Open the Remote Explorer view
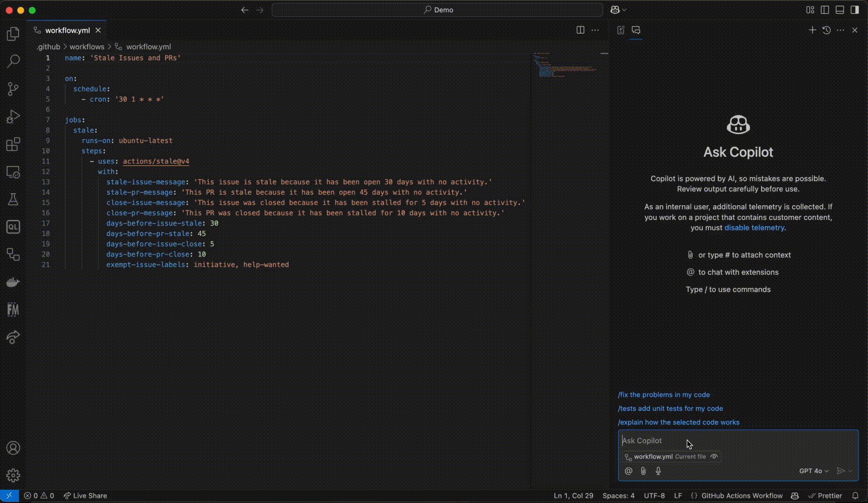868x503 pixels. (13, 172)
